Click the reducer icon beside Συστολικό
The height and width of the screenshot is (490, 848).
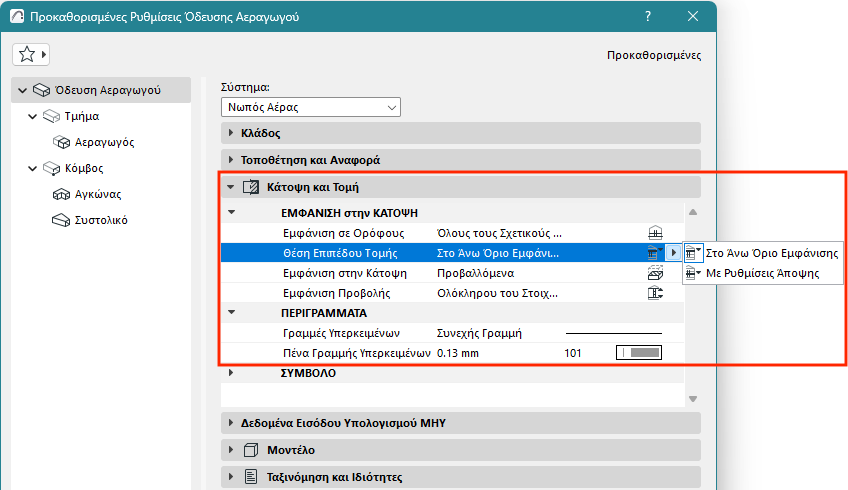point(62,220)
